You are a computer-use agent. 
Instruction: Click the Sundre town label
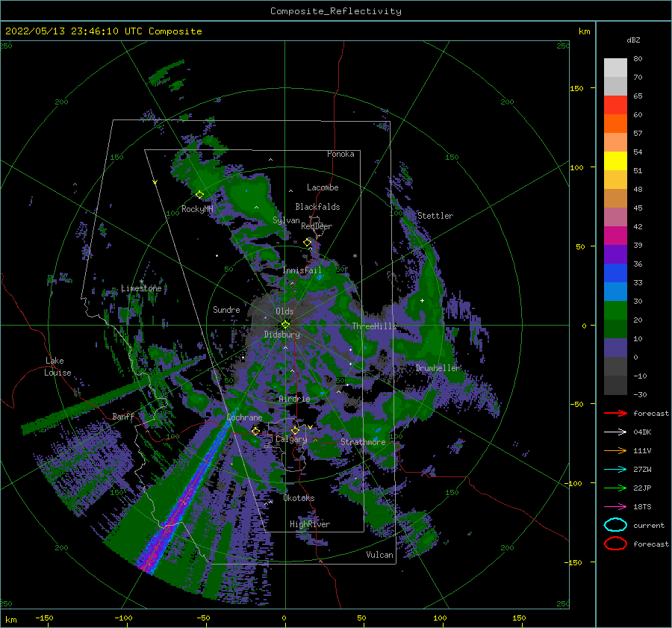(226, 309)
